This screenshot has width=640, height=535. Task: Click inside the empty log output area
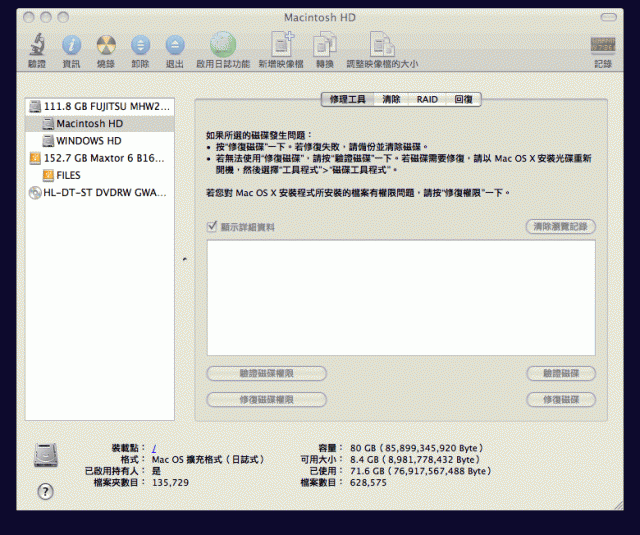click(x=401, y=297)
